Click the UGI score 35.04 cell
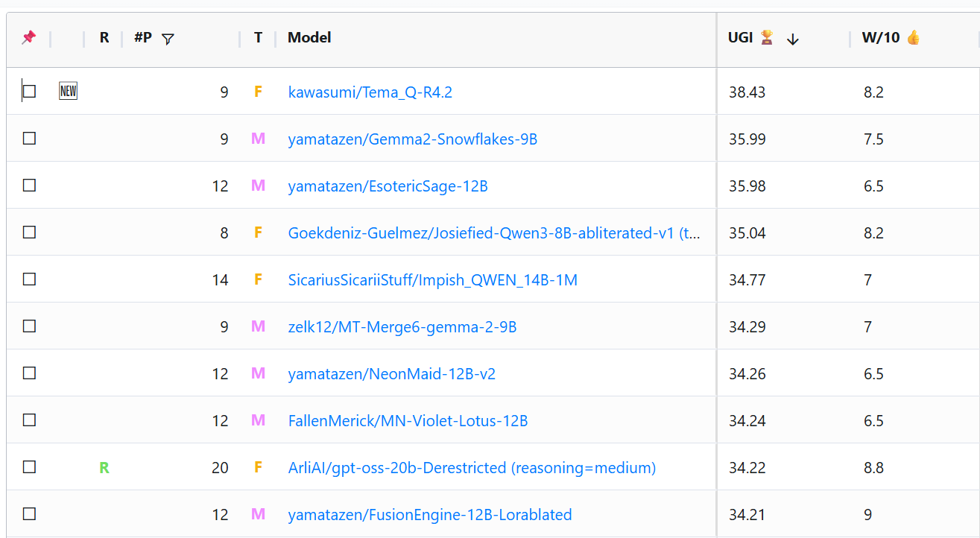980x538 pixels. tap(747, 233)
